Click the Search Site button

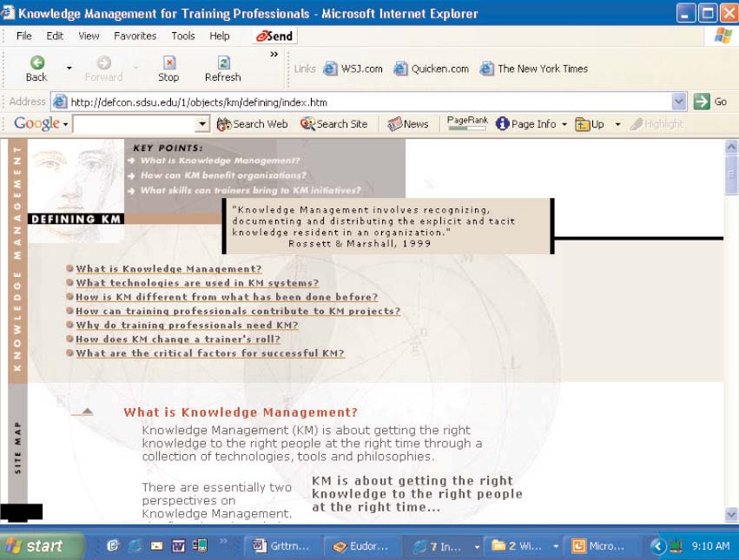[x=334, y=124]
